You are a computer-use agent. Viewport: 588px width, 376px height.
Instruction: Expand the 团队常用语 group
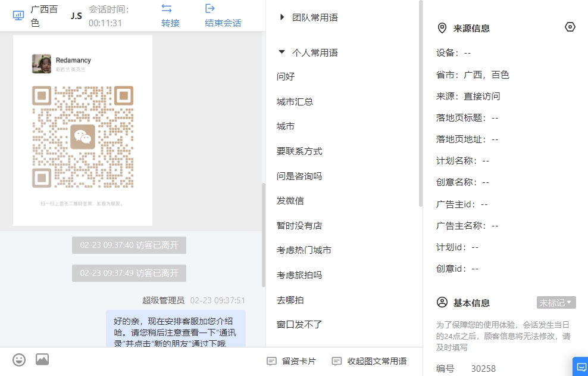coord(282,17)
